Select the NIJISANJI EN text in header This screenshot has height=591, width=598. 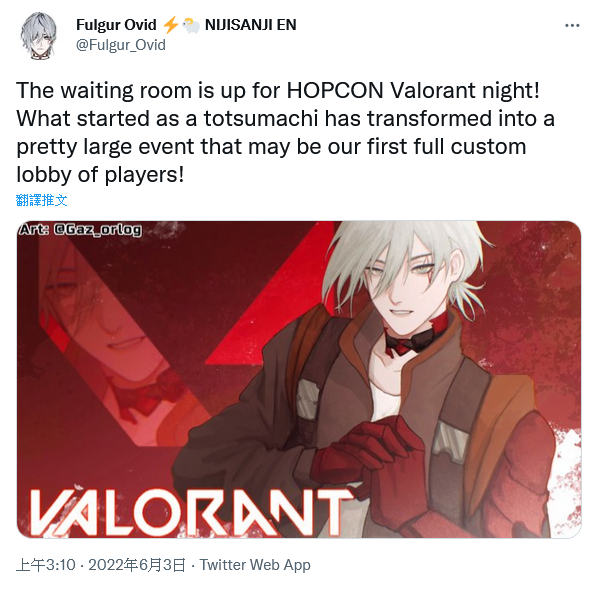pos(251,25)
